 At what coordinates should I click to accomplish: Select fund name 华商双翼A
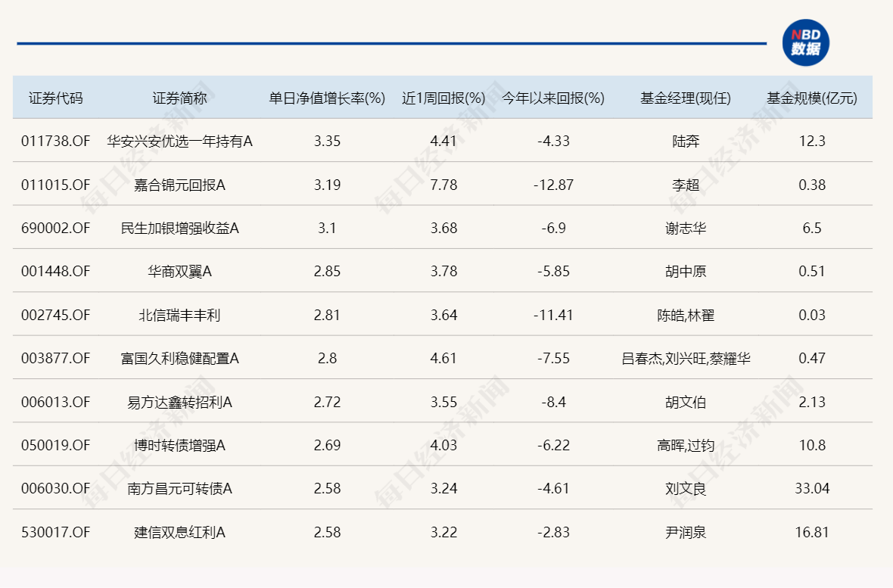(x=179, y=271)
